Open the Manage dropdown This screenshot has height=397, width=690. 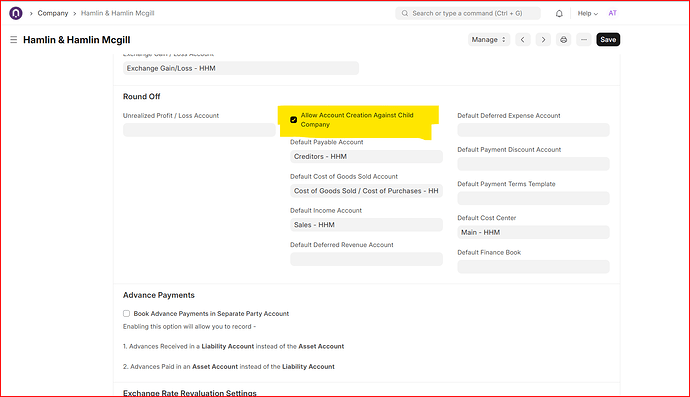(488, 40)
